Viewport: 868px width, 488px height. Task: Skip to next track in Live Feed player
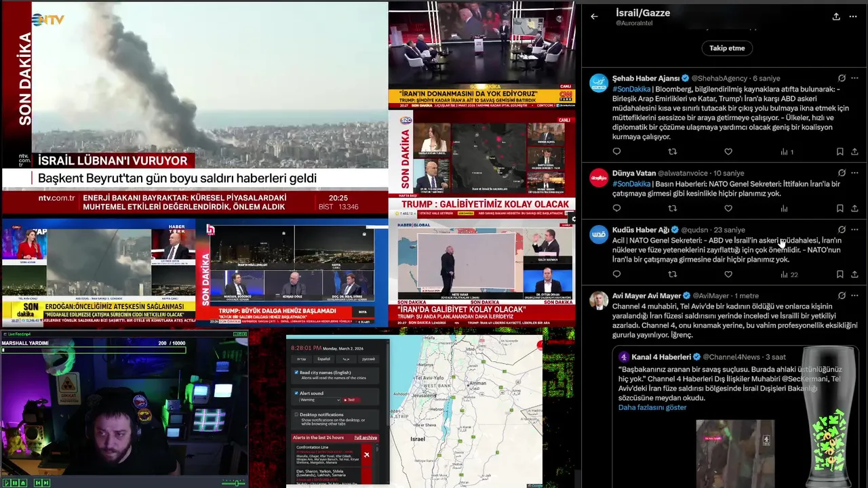pos(46,483)
